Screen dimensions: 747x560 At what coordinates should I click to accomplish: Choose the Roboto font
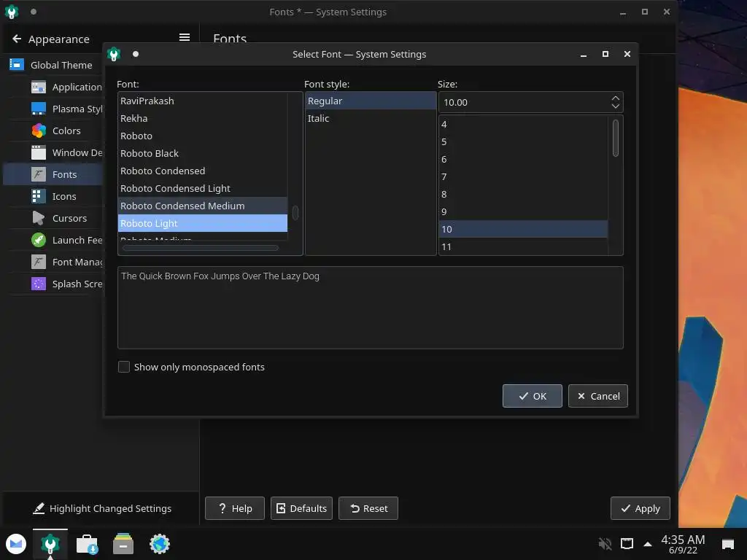pyautogui.click(x=203, y=136)
